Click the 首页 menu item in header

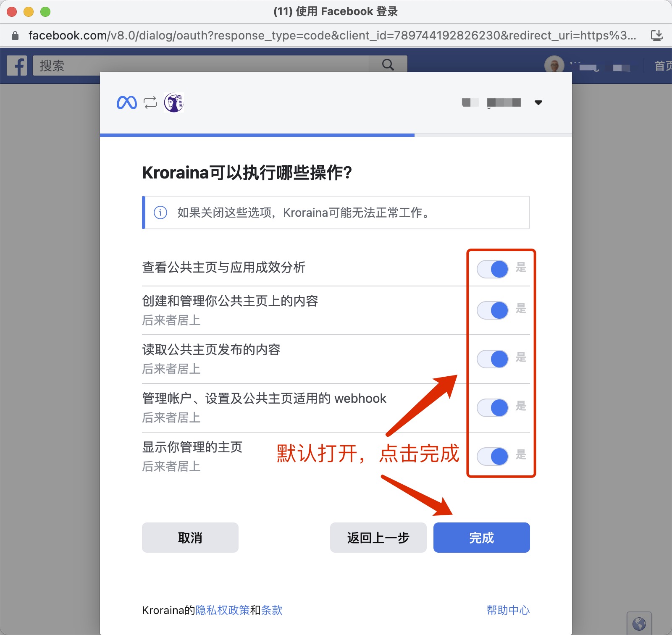coord(663,66)
